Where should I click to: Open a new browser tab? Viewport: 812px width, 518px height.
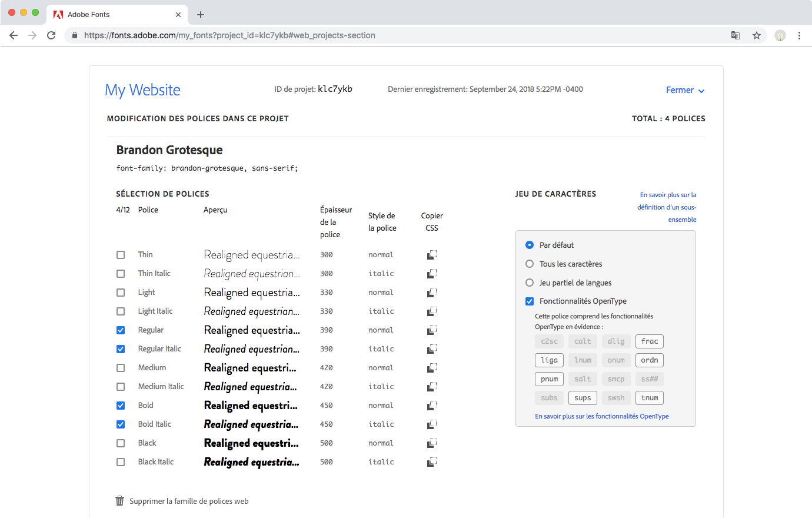201,14
